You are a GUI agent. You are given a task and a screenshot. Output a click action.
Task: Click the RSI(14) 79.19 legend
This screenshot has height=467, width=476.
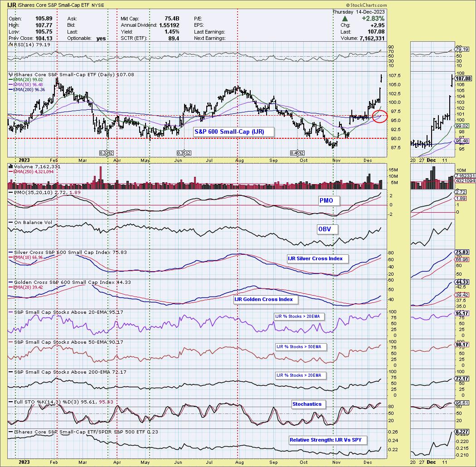pyautogui.click(x=32, y=44)
